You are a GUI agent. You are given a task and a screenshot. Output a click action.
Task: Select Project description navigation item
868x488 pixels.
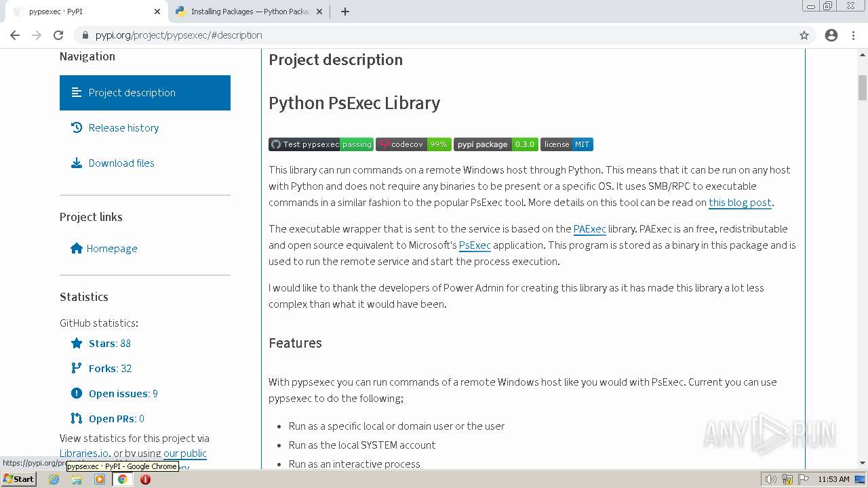point(145,93)
